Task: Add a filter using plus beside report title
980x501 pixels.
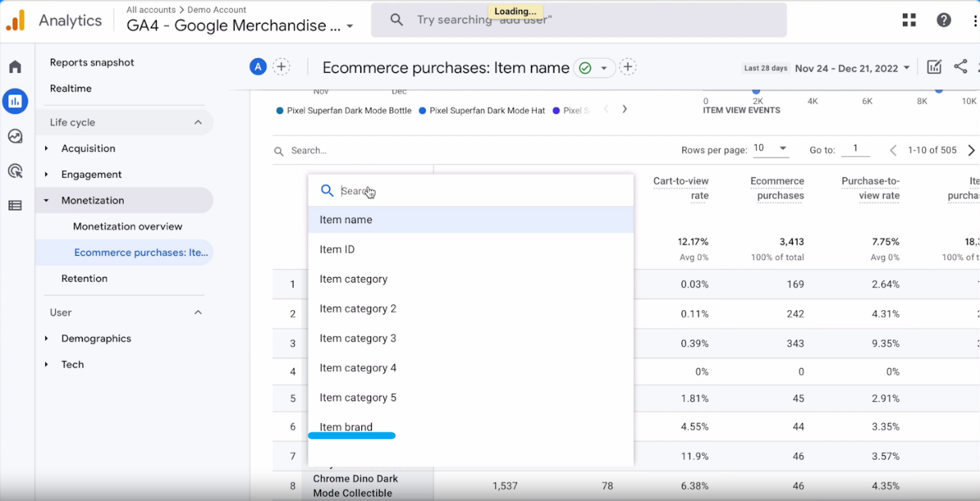Action: tap(628, 67)
